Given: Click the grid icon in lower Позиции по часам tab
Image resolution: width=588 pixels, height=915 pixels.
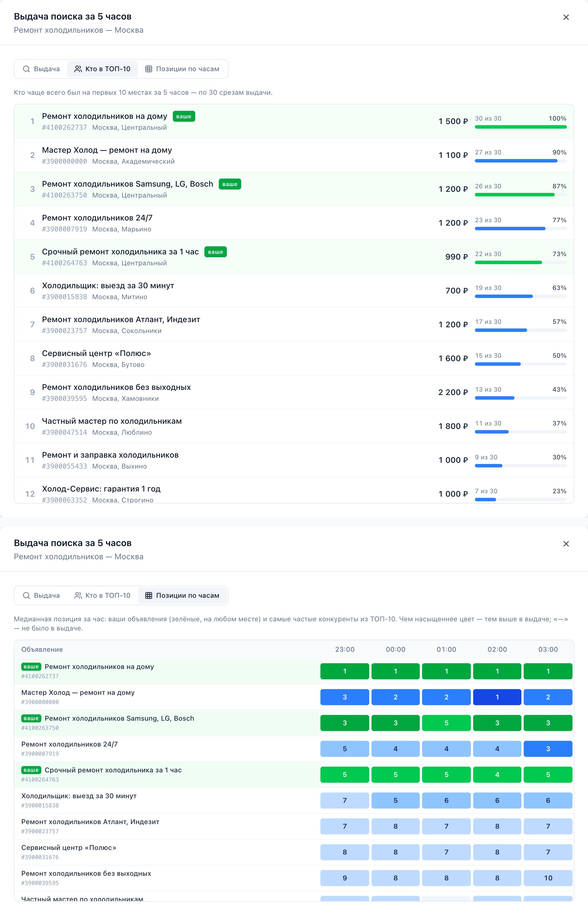Looking at the screenshot, I should click(148, 595).
